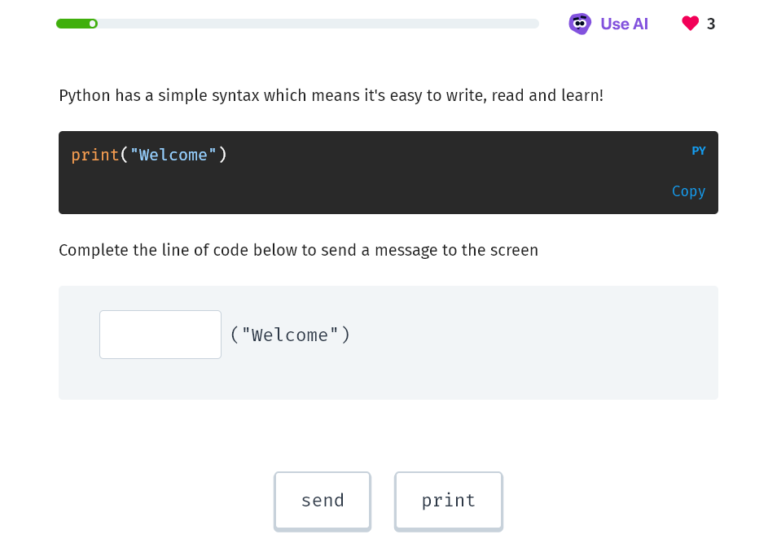Image resolution: width=768 pixels, height=552 pixels.
Task: Click the white progress indicator dot
Action: [x=92, y=23]
